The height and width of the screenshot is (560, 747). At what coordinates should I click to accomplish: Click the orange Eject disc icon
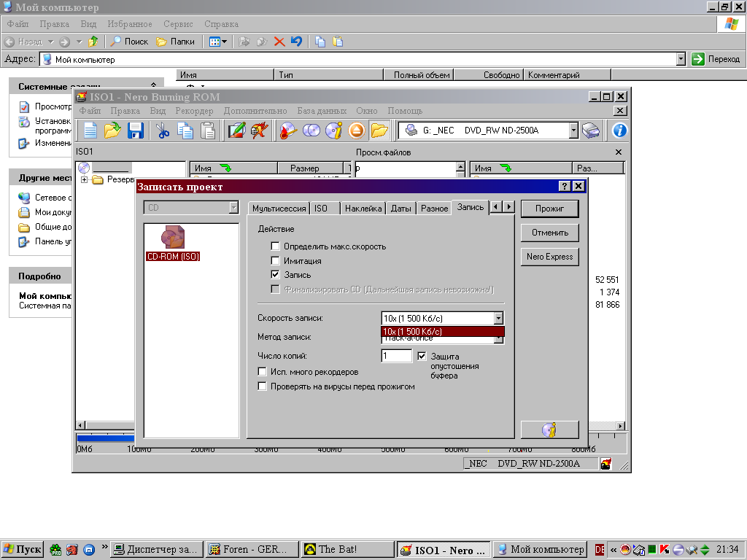(356, 130)
